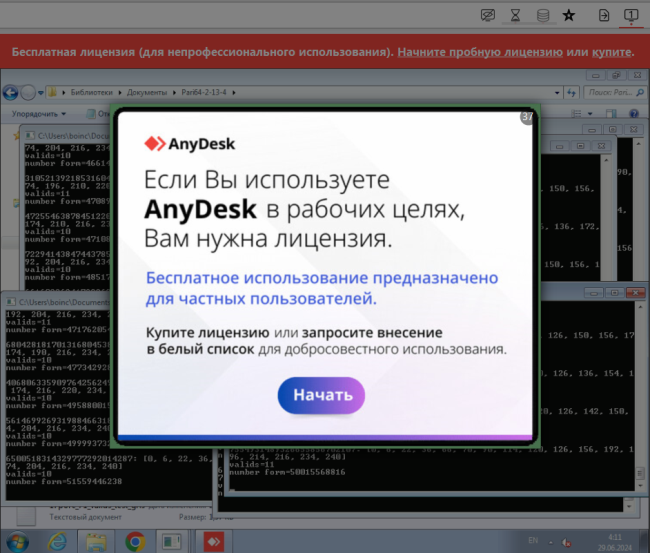Select the 'Текстовый документ' label in Explorer details pane
The image size is (650, 553).
coord(85,517)
